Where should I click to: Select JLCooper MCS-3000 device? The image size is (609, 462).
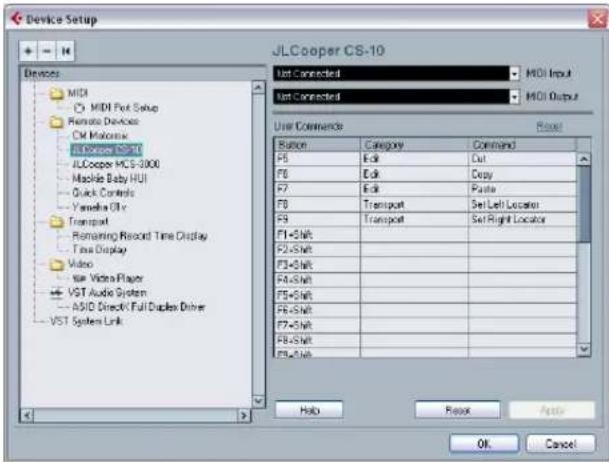pos(116,164)
